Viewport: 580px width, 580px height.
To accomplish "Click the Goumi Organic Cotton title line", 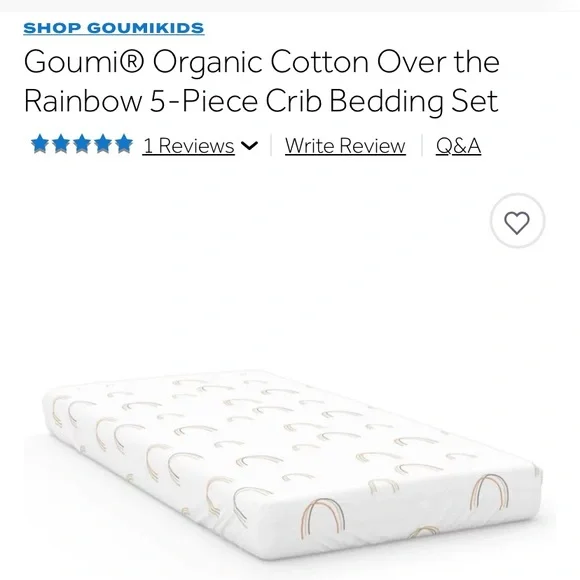I will 262,62.
